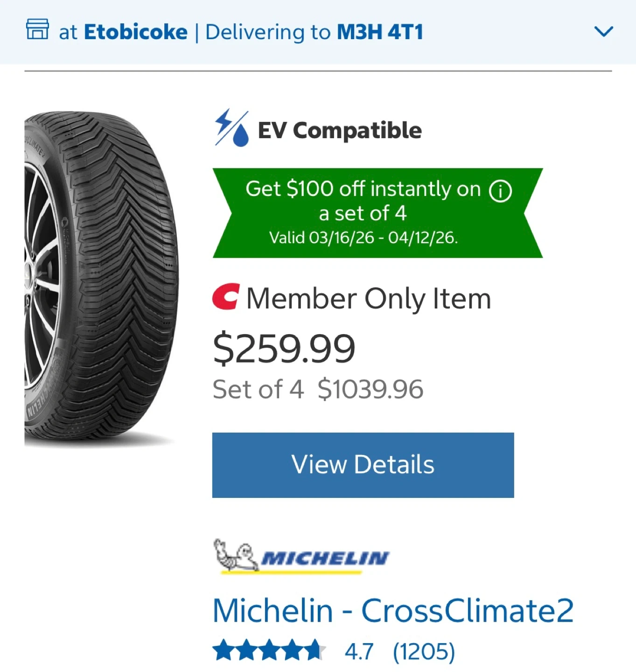Open the 1205 reviews count
636x672 pixels.
pyautogui.click(x=424, y=651)
